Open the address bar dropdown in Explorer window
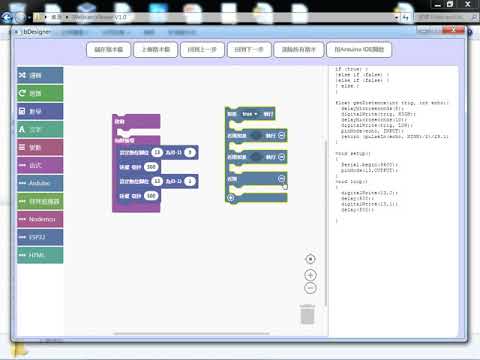480x360 pixels. pyautogui.click(x=396, y=17)
